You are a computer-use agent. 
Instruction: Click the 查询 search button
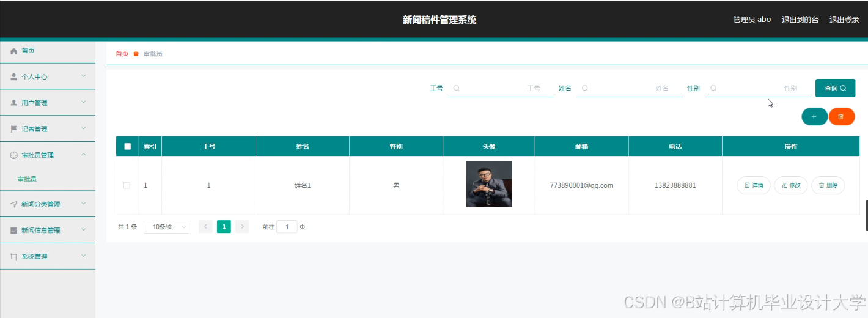click(835, 88)
